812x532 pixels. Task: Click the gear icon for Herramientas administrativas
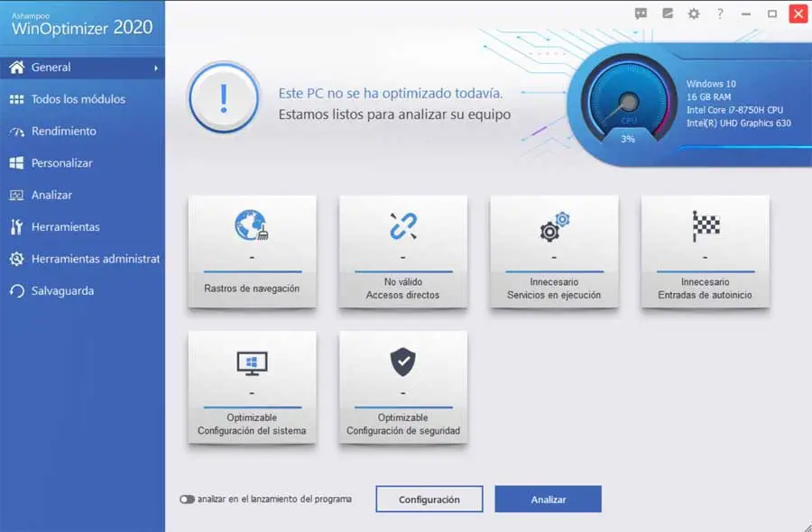point(16,259)
